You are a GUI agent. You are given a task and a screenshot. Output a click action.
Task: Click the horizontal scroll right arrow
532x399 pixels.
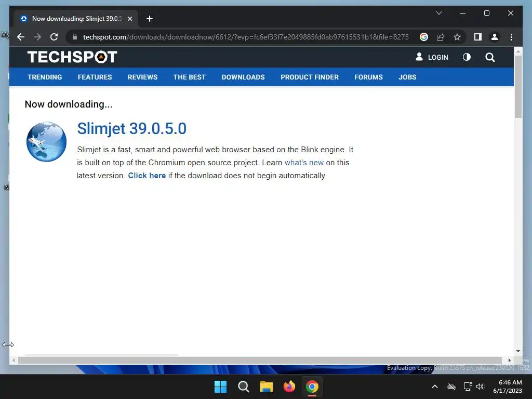point(509,361)
